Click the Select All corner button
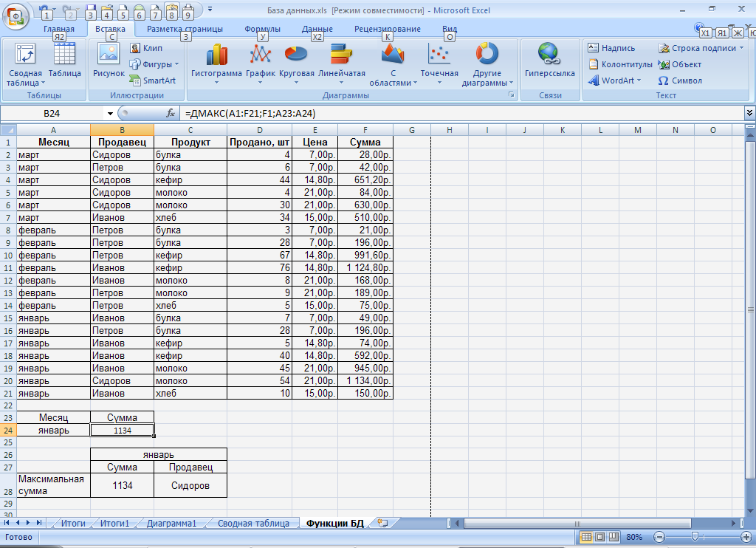The height and width of the screenshot is (548, 756). click(x=8, y=130)
